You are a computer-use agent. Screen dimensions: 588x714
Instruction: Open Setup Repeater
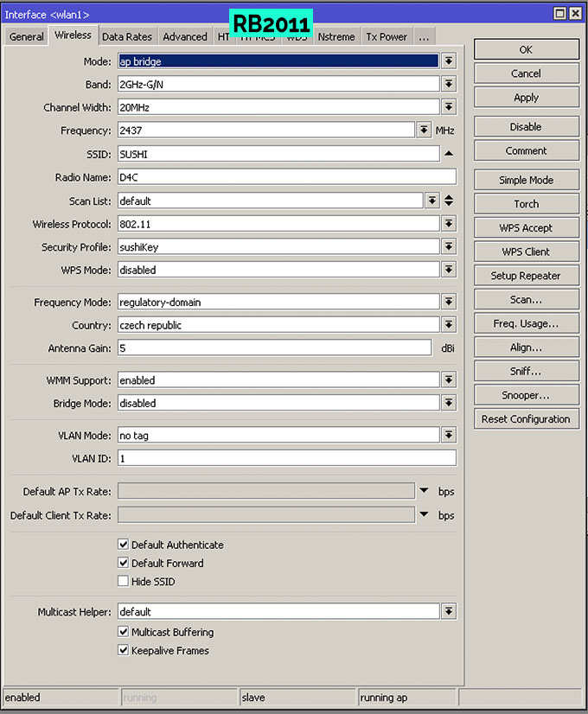pyautogui.click(x=526, y=275)
